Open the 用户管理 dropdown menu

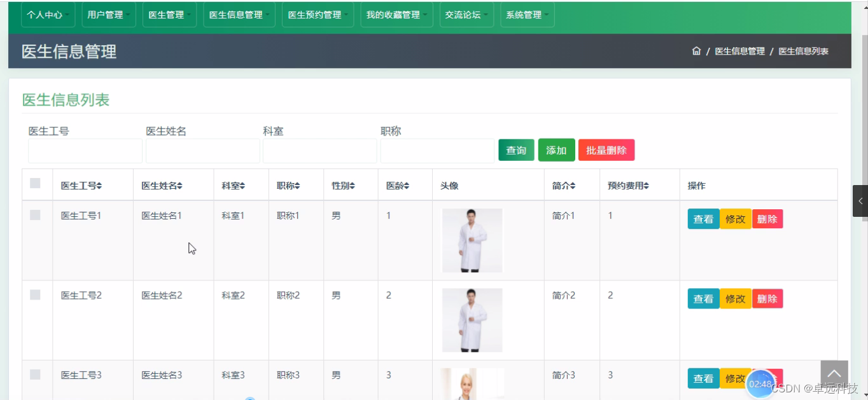point(108,14)
